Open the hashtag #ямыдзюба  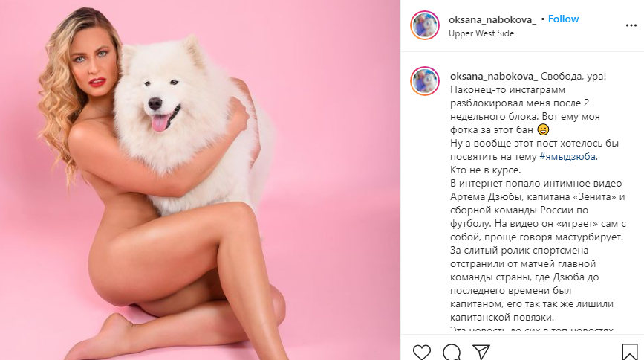point(567,157)
